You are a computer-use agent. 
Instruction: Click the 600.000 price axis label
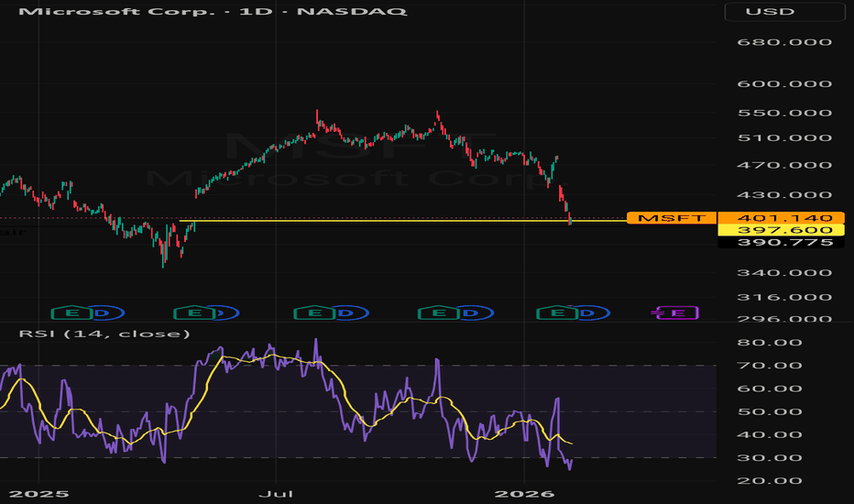pos(785,84)
